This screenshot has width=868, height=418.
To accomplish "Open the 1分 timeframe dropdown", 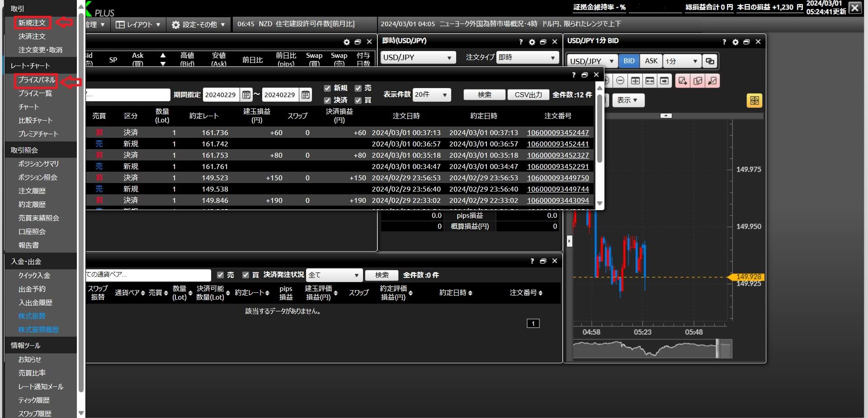I will 681,61.
